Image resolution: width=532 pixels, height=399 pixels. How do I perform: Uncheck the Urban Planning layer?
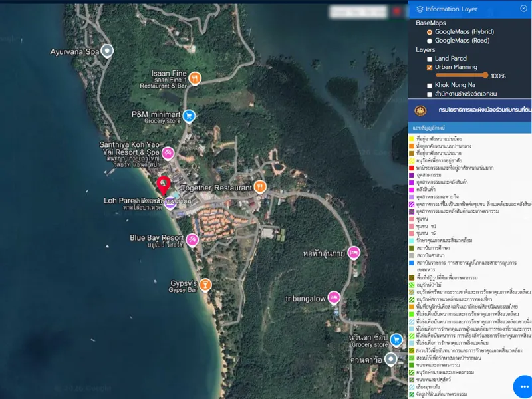coord(430,68)
